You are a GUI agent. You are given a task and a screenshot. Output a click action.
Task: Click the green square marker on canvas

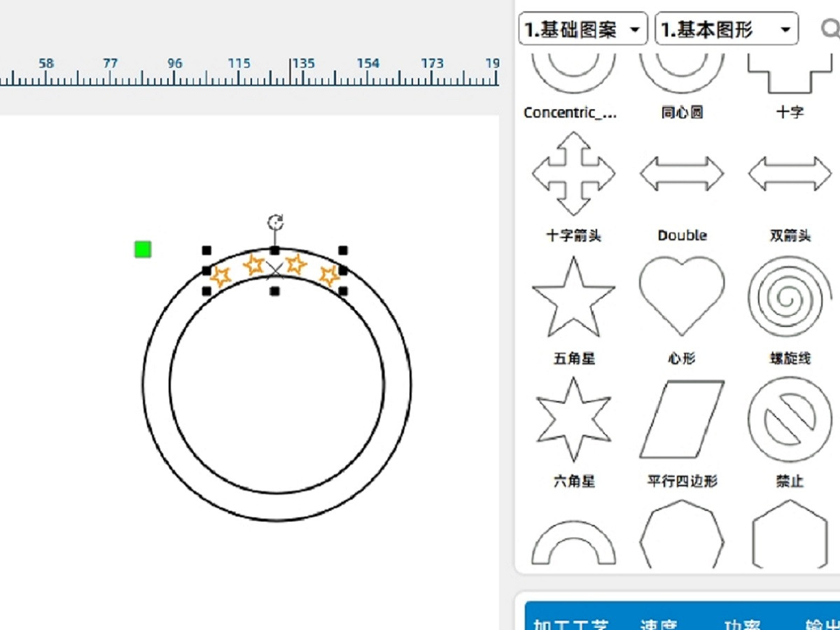point(143,249)
